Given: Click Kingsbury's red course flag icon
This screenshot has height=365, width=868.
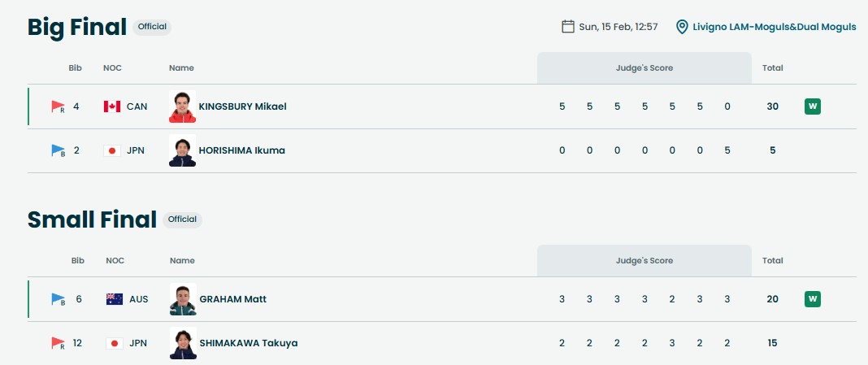Looking at the screenshot, I should point(58,106).
